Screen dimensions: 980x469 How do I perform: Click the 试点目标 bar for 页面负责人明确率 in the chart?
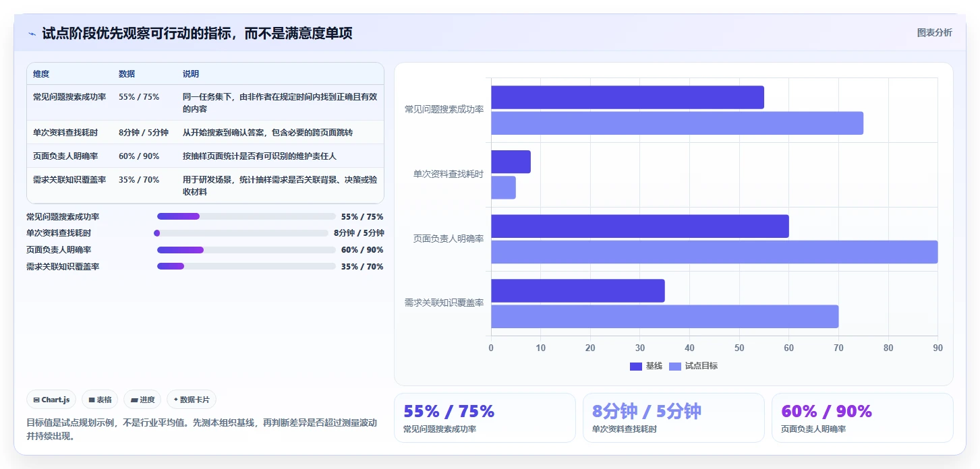tap(714, 252)
